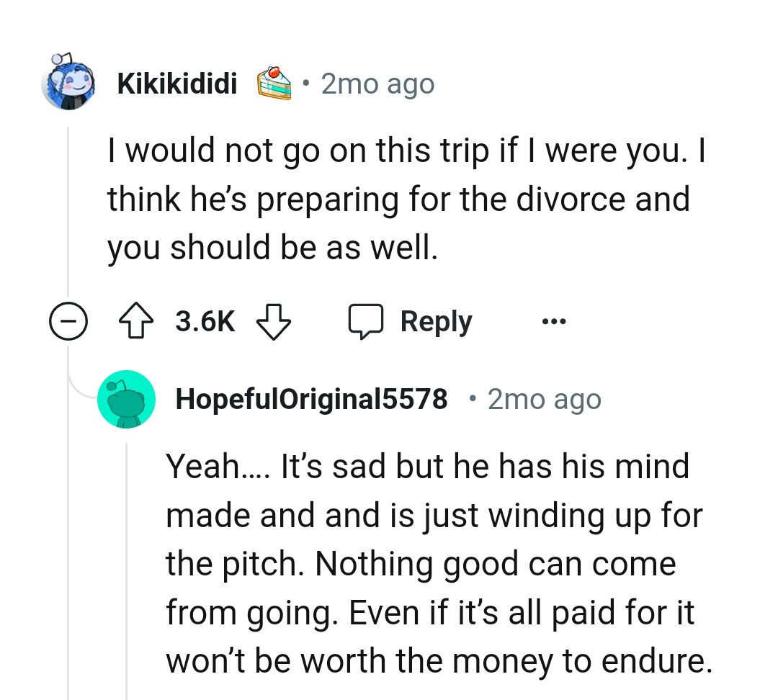Click the cake day icon beside Kikikididi
778x700 pixels.
274,83
